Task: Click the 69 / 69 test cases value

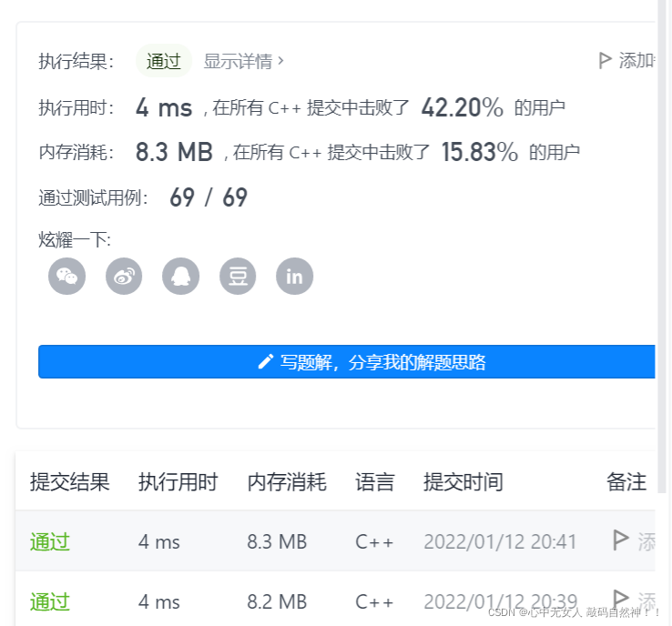Action: (x=209, y=197)
